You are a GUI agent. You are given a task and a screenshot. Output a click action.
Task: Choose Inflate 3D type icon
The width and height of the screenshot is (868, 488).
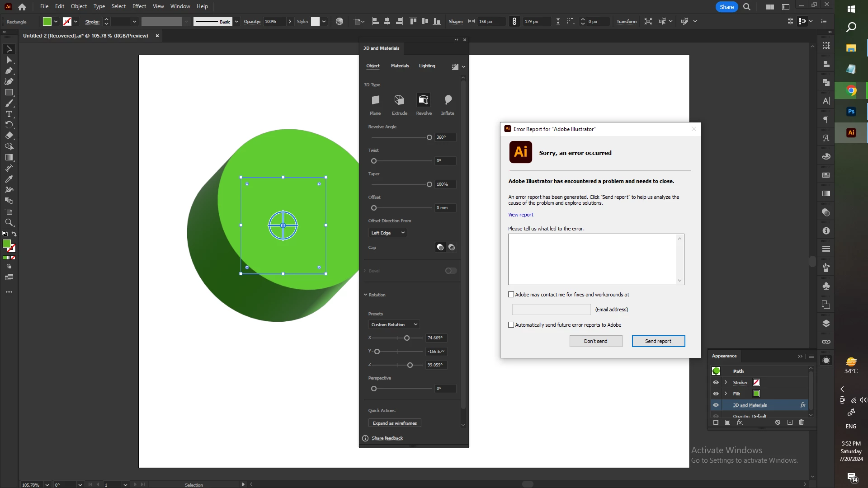click(x=448, y=100)
